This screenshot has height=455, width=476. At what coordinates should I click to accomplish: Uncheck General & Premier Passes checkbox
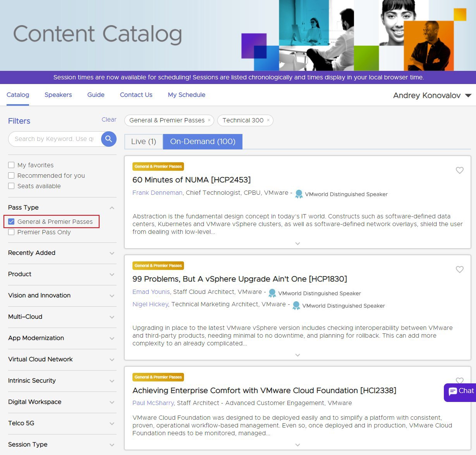point(11,221)
